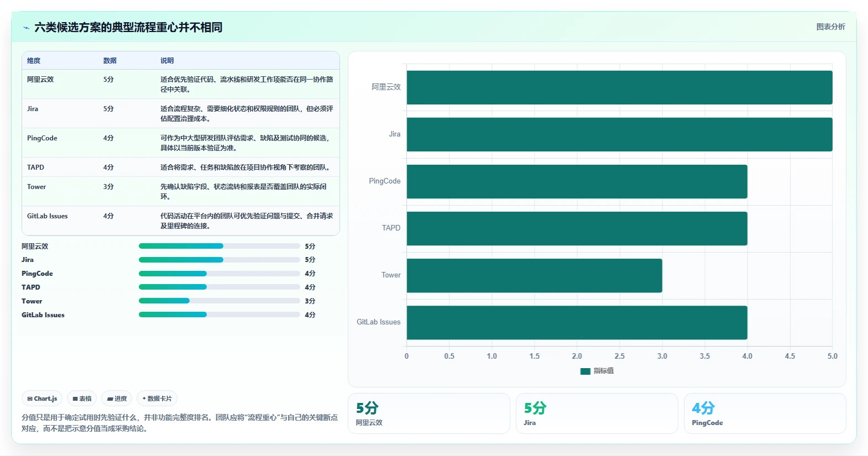This screenshot has width=868, height=456.
Task: Click the PingCode chart axis label
Action: coord(385,181)
